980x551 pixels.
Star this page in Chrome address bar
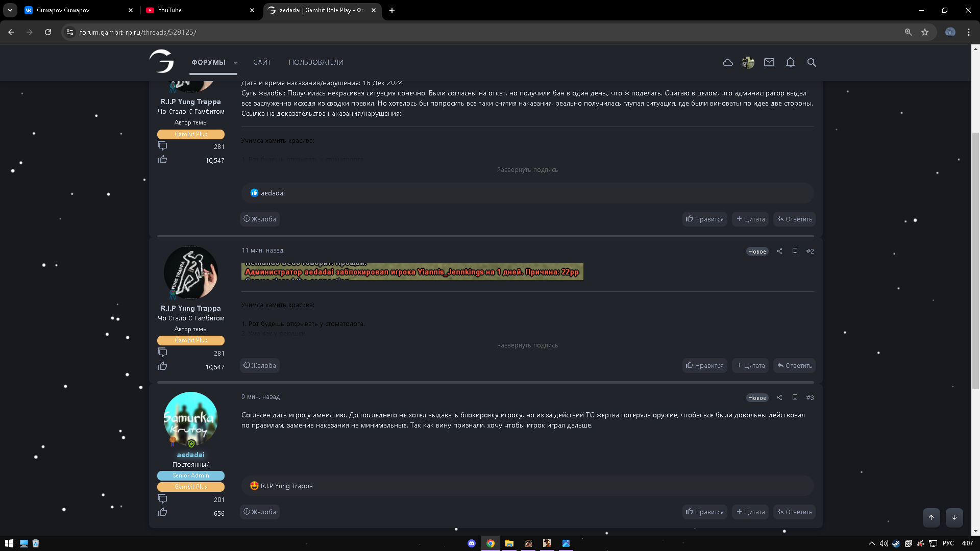(x=925, y=32)
